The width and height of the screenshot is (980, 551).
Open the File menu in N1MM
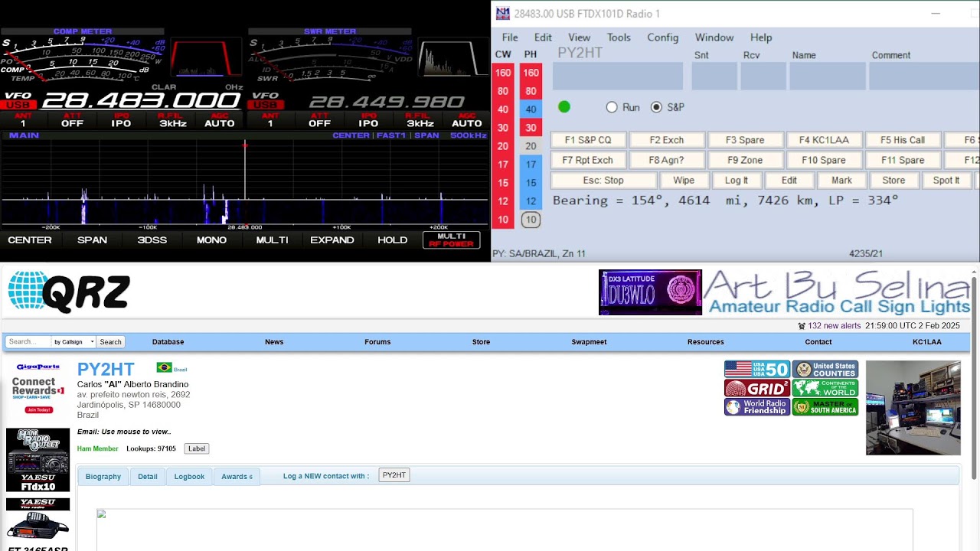[x=510, y=37]
